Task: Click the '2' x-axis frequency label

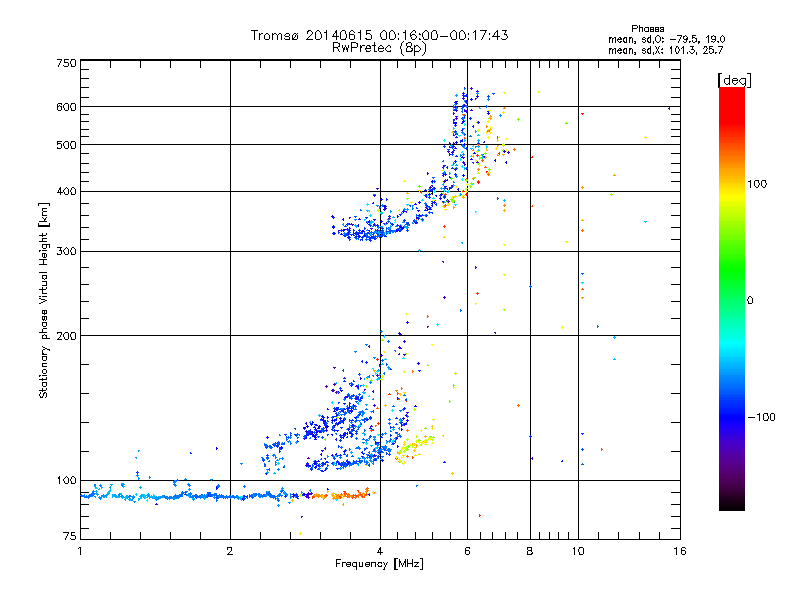Action: coord(230,551)
